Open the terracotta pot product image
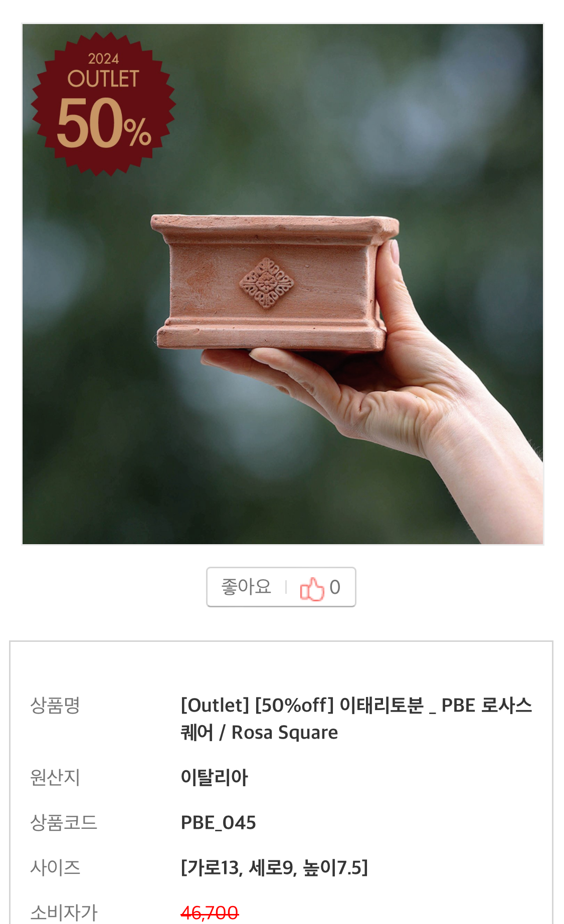This screenshot has width=564, height=924. click(283, 284)
